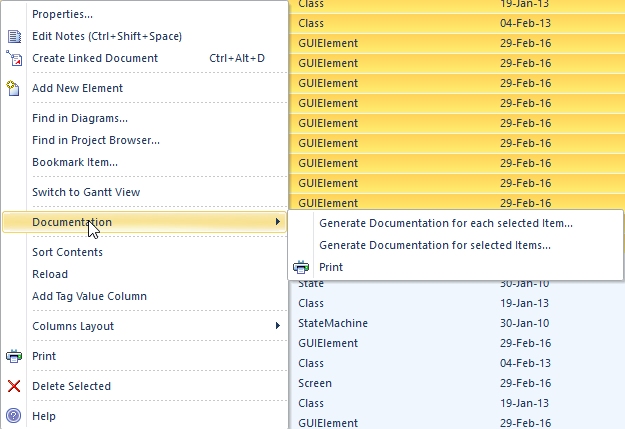This screenshot has height=429, width=625.
Task: Expand the Columns Layout submenu arrow
Action: click(x=277, y=326)
